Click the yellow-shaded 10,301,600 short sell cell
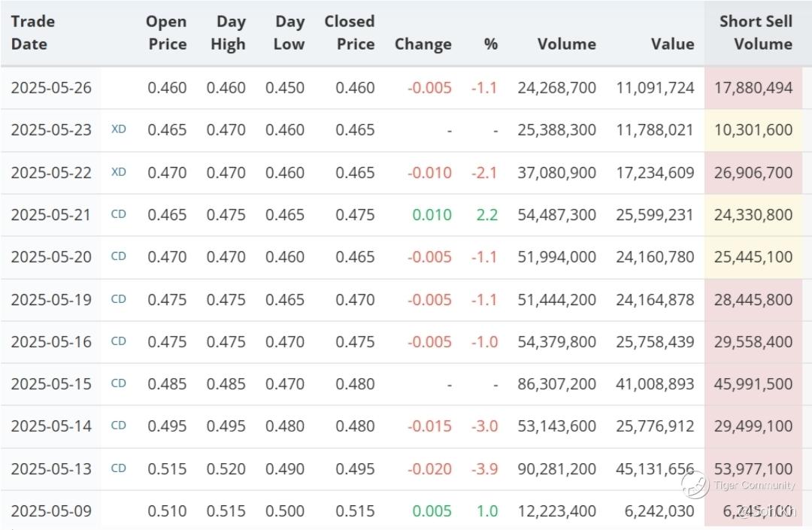 click(x=753, y=129)
